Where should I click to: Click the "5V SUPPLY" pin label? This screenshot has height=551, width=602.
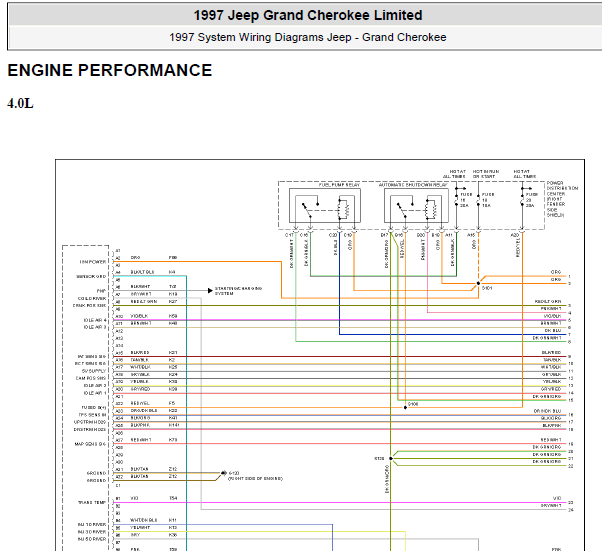pyautogui.click(x=94, y=371)
